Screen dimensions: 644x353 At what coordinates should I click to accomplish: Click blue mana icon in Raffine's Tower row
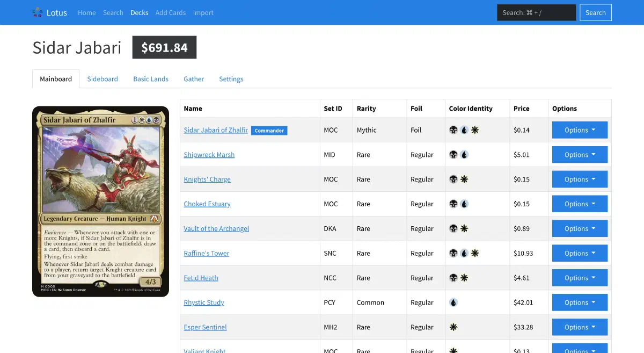pyautogui.click(x=464, y=253)
